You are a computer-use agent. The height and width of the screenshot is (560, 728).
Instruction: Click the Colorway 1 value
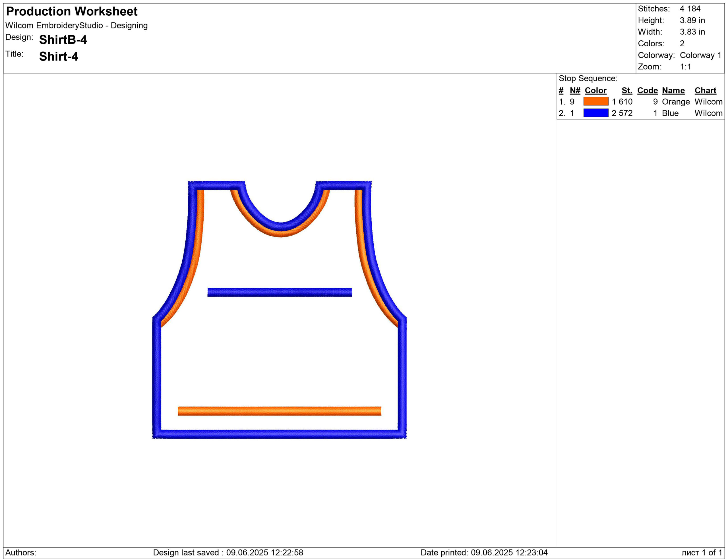click(x=700, y=55)
